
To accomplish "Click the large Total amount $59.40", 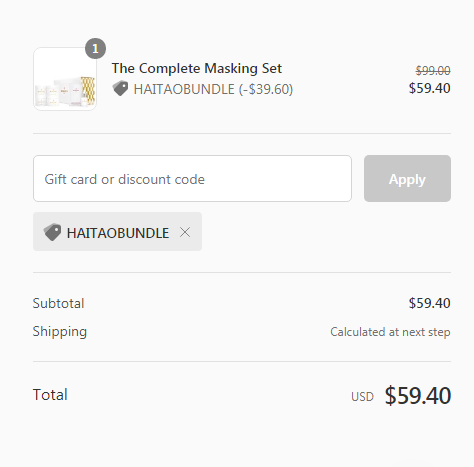I will point(418,396).
